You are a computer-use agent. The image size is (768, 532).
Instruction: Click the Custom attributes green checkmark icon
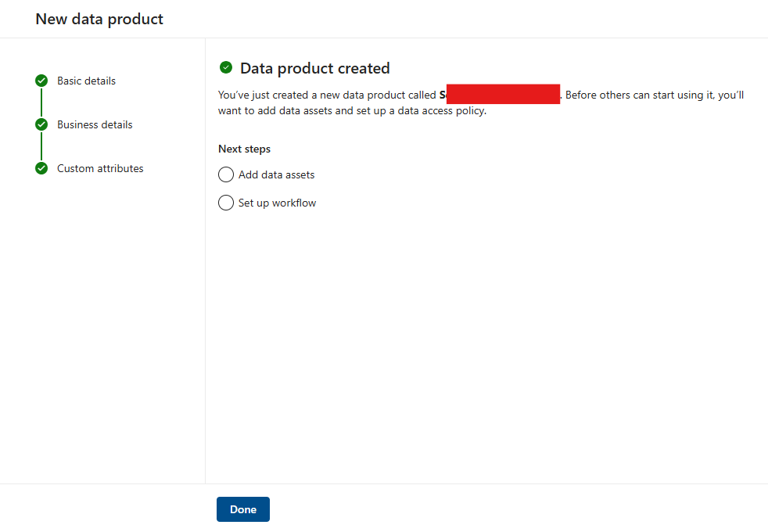[41, 168]
